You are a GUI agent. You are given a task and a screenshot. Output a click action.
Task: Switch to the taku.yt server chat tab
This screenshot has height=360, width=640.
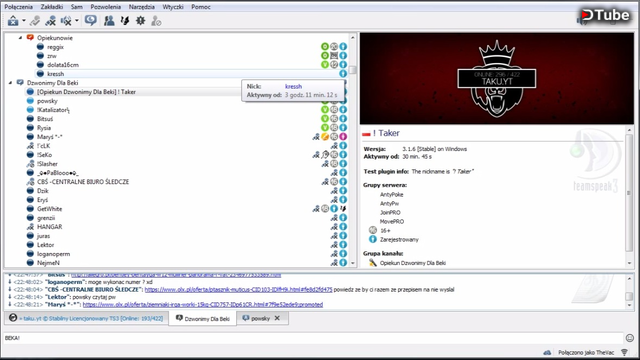[x=86, y=318]
